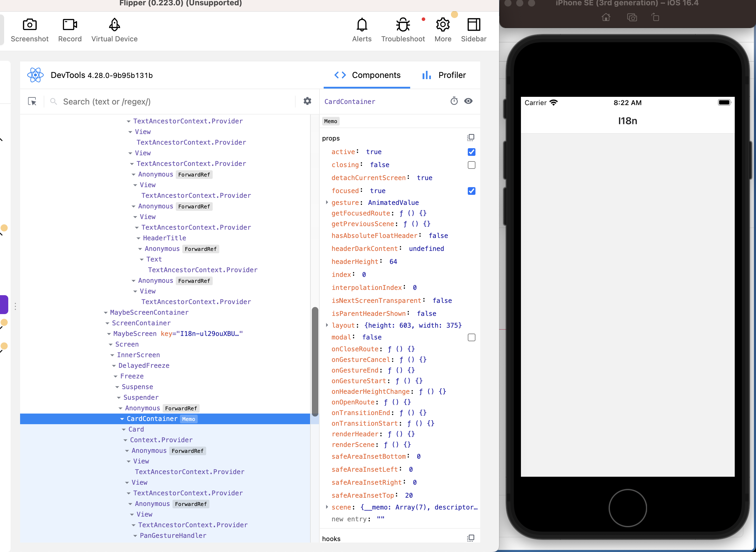Open component tree settings gear

point(307,101)
